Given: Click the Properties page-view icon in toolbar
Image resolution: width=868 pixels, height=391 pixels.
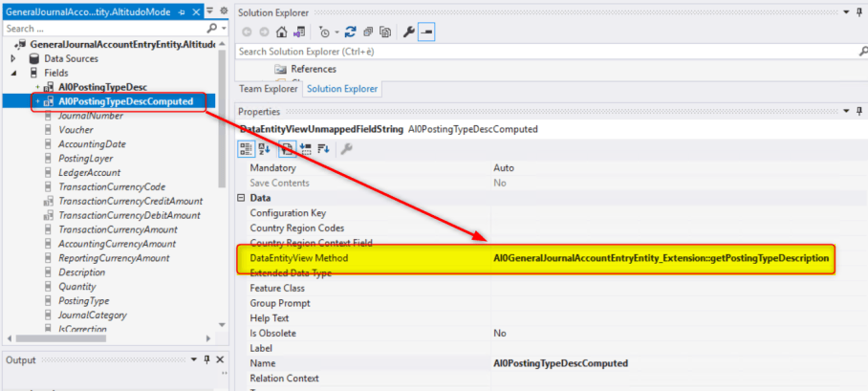Looking at the screenshot, I should [x=286, y=148].
